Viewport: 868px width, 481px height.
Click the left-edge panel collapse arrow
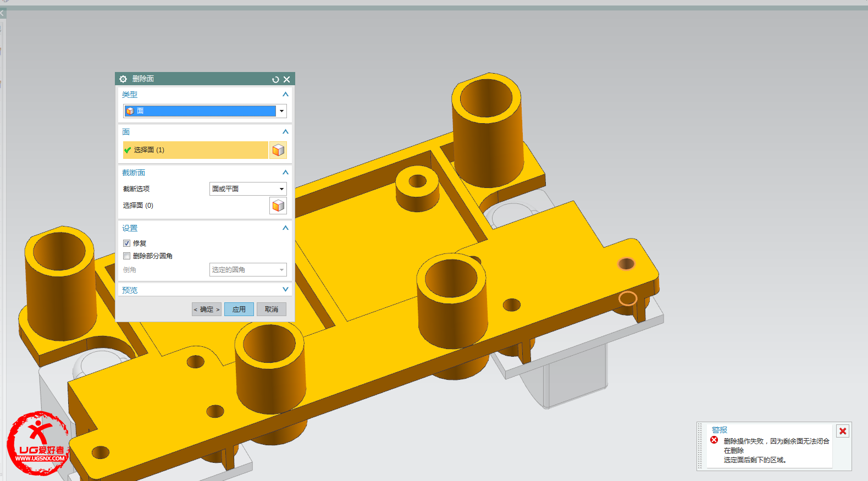point(2,13)
